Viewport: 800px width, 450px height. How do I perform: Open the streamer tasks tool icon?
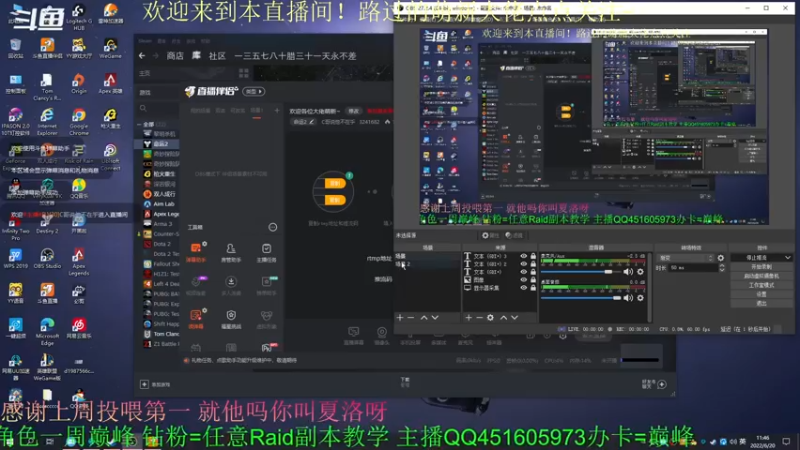tap(266, 252)
